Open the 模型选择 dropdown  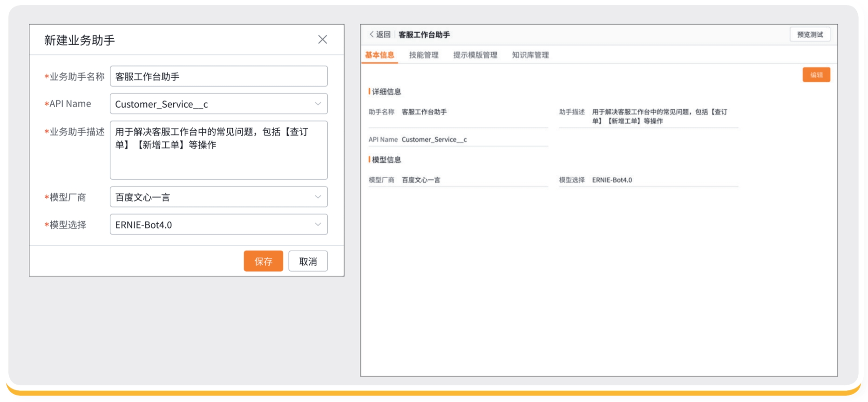click(218, 224)
